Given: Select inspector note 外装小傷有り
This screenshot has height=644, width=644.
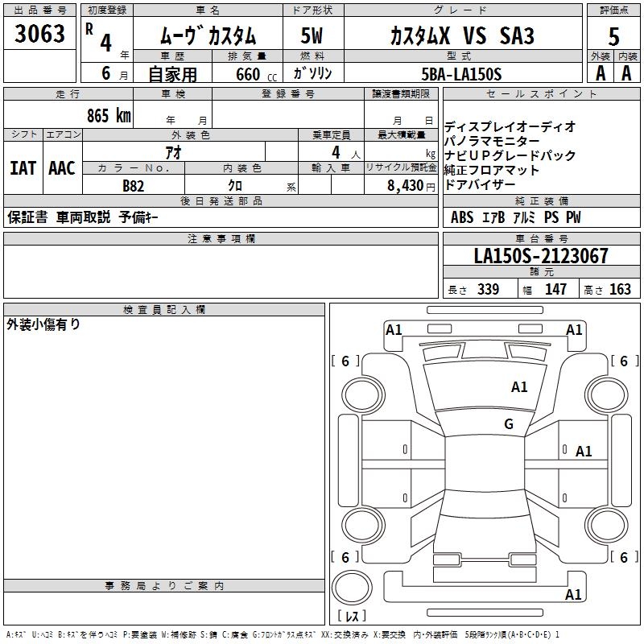Looking at the screenshot, I should (x=43, y=324).
